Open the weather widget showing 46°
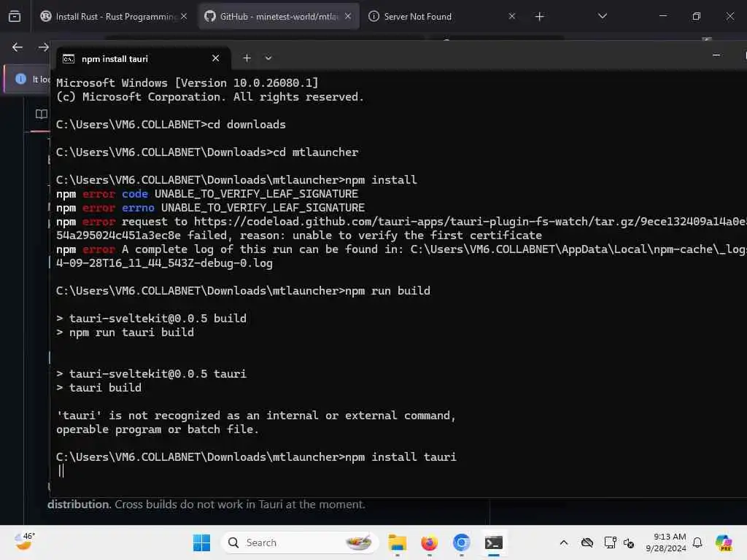 pyautogui.click(x=24, y=542)
